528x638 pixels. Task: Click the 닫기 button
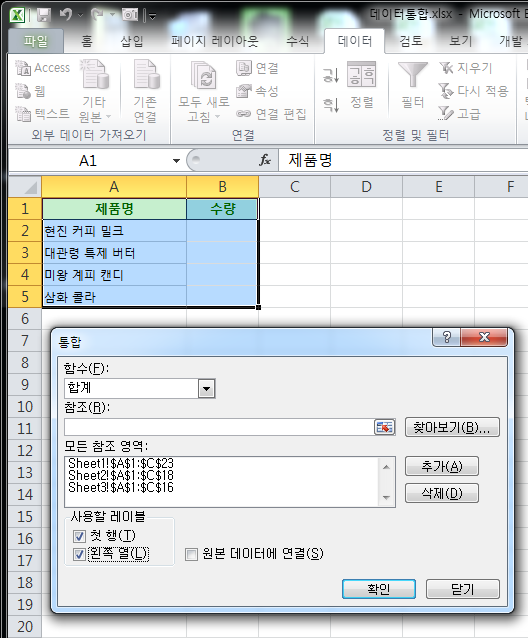[463, 589]
